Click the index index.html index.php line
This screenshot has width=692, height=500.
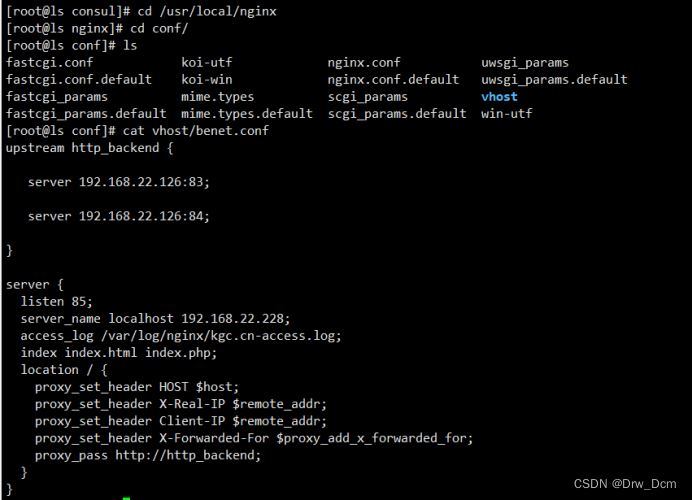point(119,353)
